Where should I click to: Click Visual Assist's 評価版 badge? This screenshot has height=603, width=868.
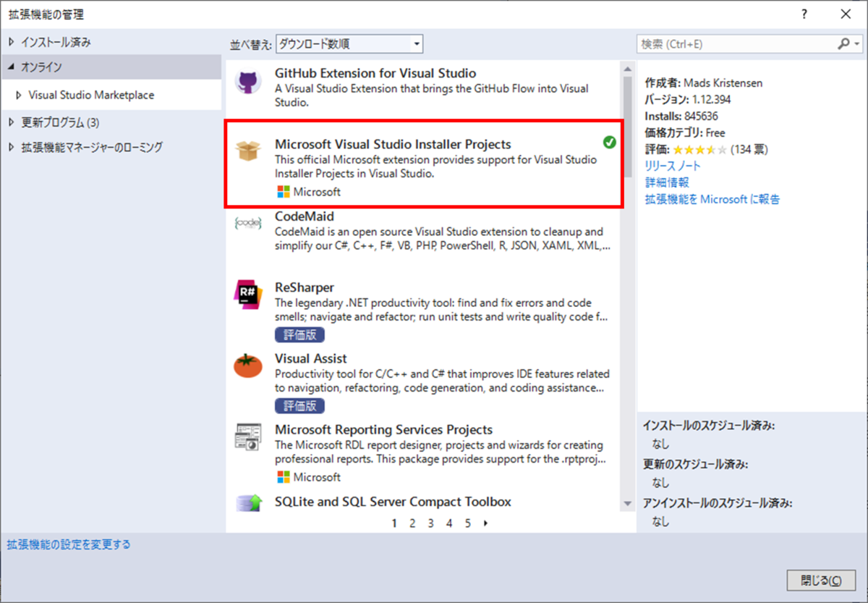[x=299, y=405]
